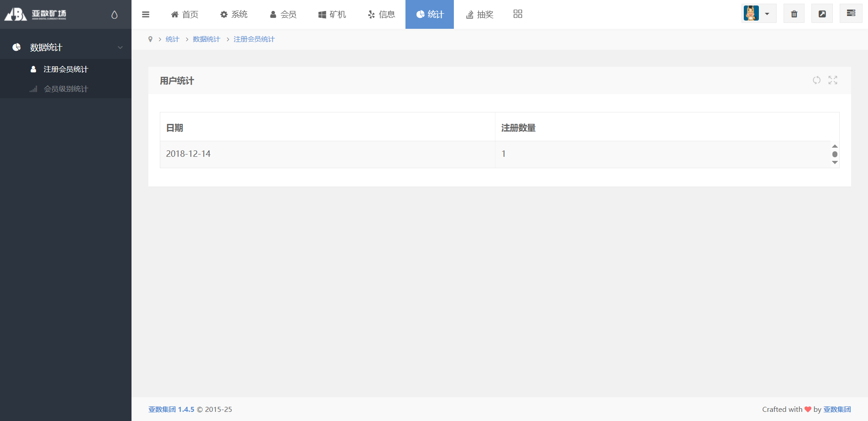Click 亚数集团 1.4.5 footer link
The width and height of the screenshot is (868, 421).
pos(171,410)
